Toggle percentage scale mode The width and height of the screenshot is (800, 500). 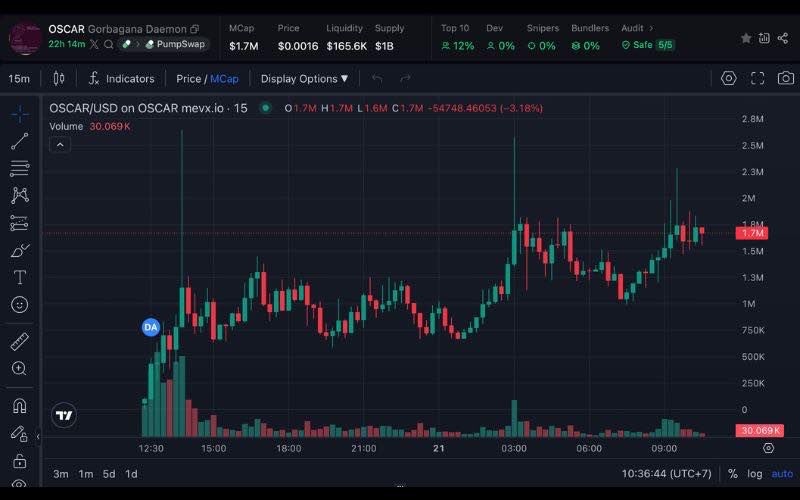tap(733, 474)
